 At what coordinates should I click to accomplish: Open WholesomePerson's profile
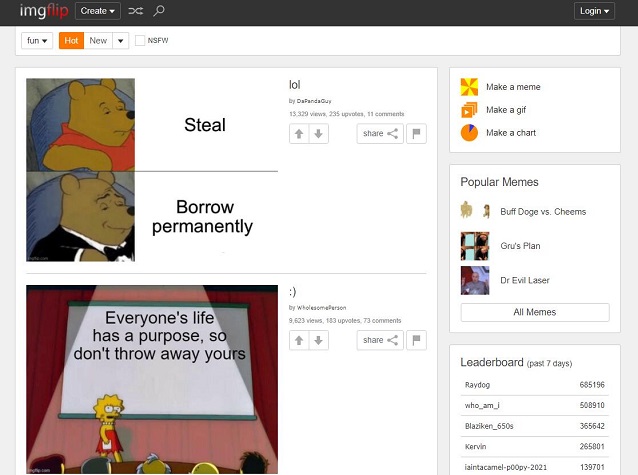tap(321, 308)
